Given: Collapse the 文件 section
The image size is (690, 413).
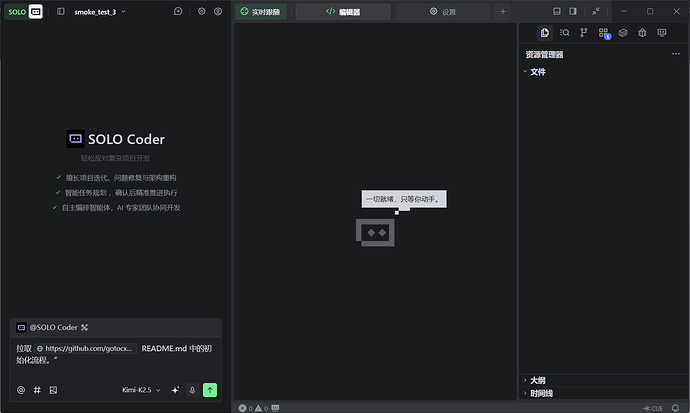Looking at the screenshot, I should pos(603,72).
